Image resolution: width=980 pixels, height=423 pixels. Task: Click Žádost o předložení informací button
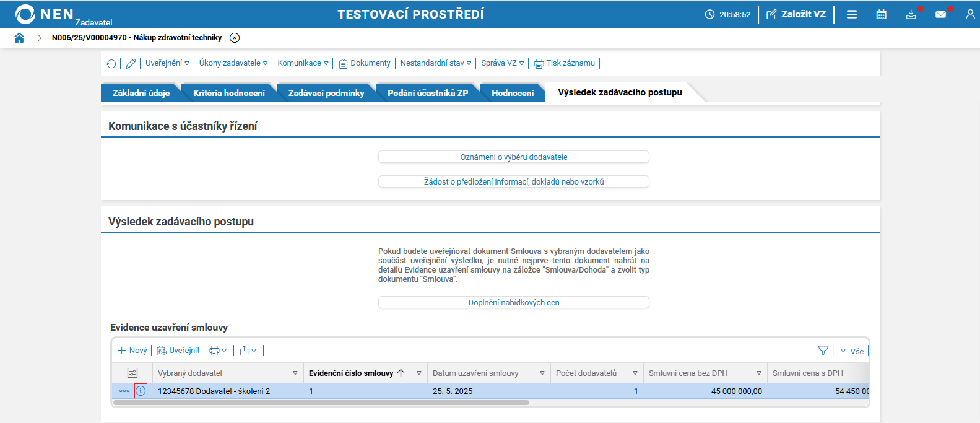point(514,181)
